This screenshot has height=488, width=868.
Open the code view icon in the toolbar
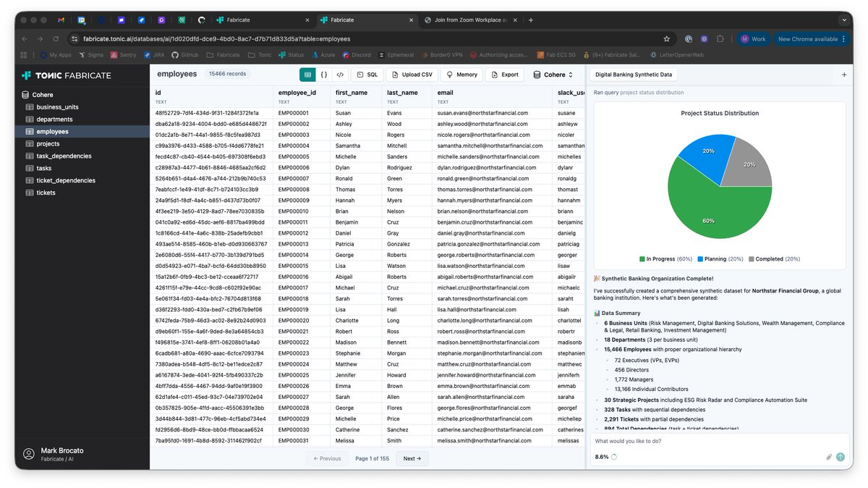click(x=340, y=75)
